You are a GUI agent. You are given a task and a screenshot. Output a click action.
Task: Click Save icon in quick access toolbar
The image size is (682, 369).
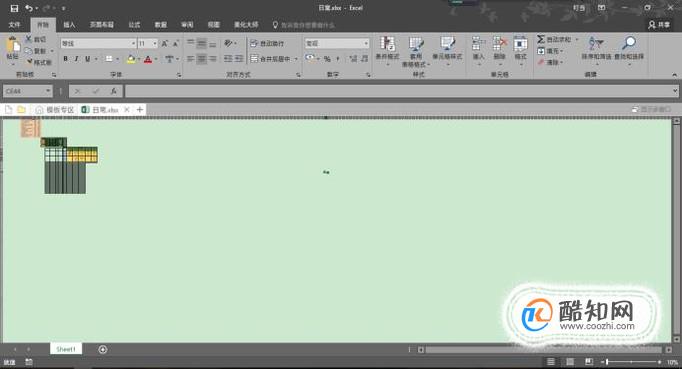click(14, 8)
